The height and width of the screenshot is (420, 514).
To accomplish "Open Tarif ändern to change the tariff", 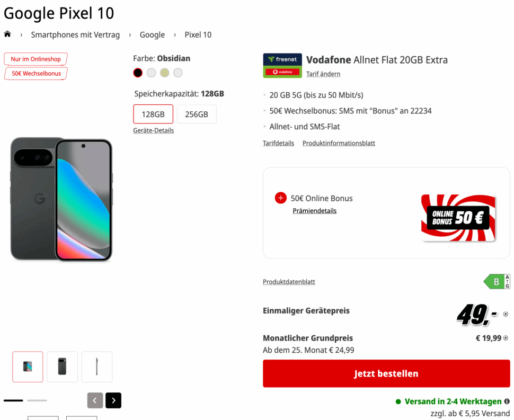I will (x=323, y=74).
